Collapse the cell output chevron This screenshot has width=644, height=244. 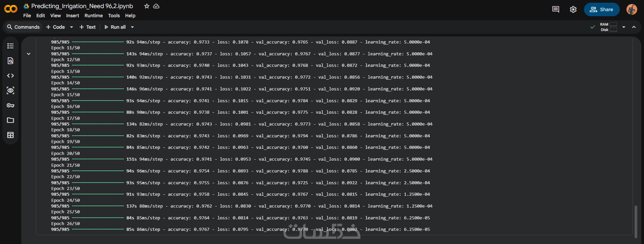click(29, 54)
